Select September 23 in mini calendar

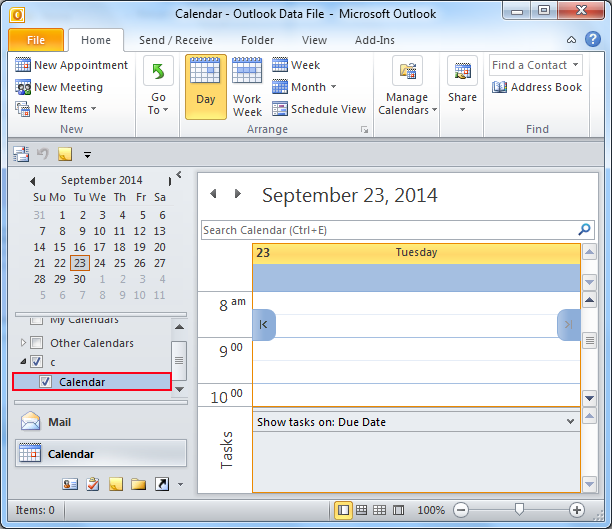tap(80, 263)
